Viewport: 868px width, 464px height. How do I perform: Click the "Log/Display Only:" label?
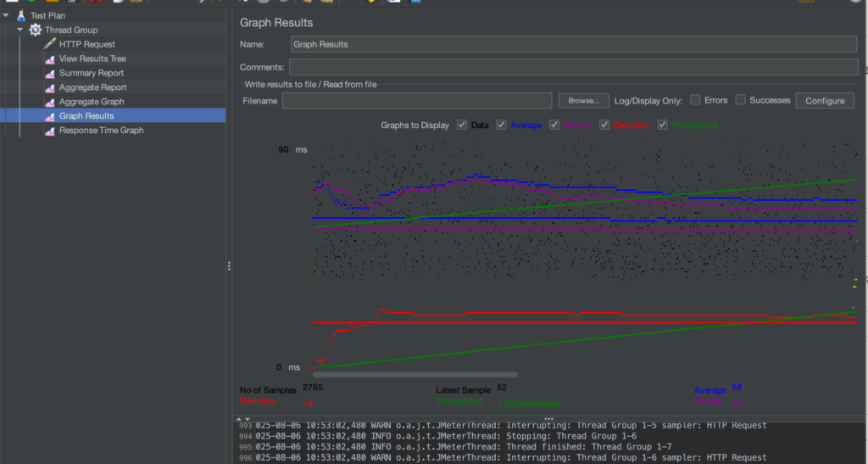point(648,101)
